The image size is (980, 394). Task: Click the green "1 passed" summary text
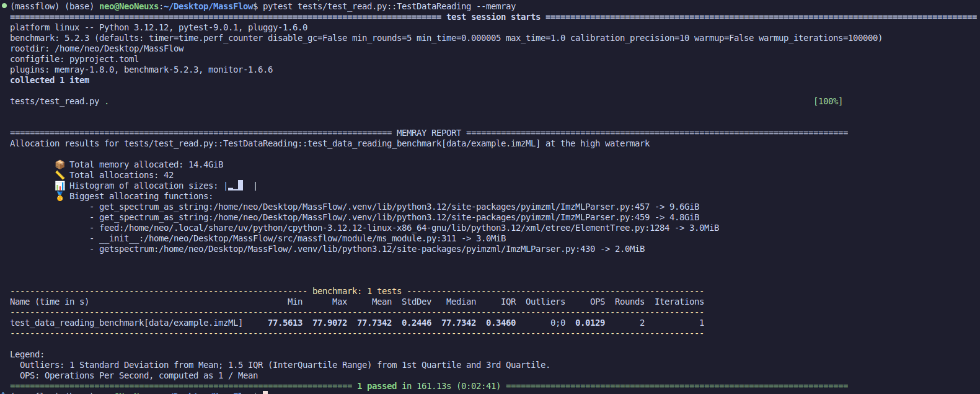(377, 386)
